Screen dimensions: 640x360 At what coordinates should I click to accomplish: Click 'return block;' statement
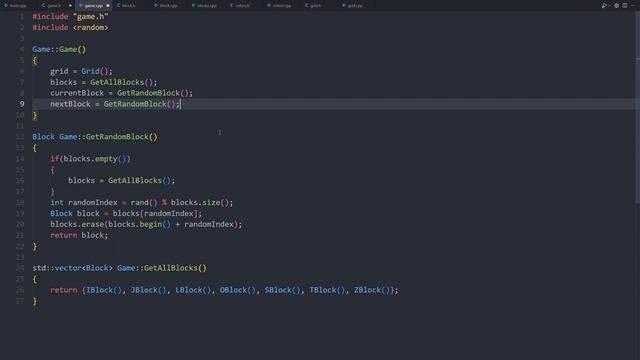[79, 235]
